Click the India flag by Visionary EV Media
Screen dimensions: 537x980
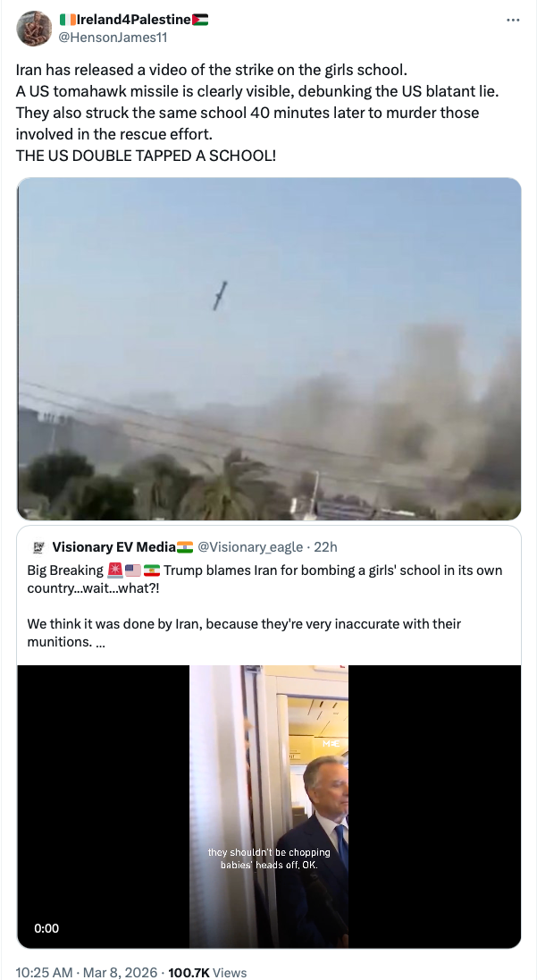pyautogui.click(x=185, y=547)
